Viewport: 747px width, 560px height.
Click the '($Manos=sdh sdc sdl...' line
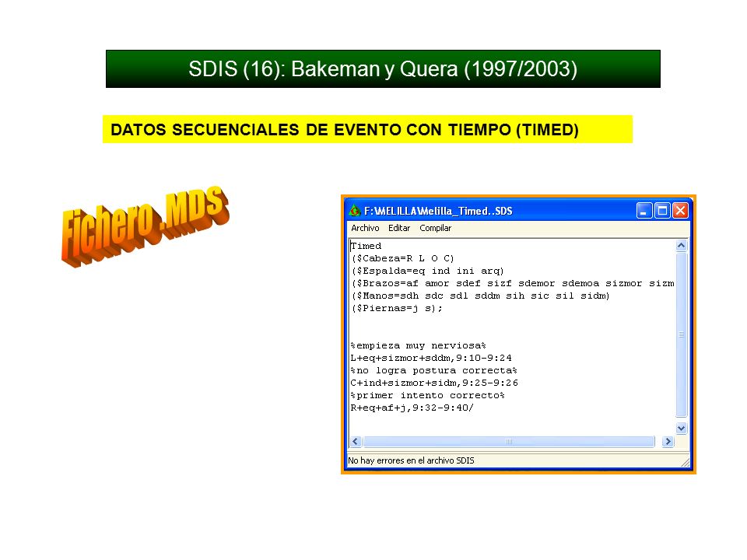point(480,296)
